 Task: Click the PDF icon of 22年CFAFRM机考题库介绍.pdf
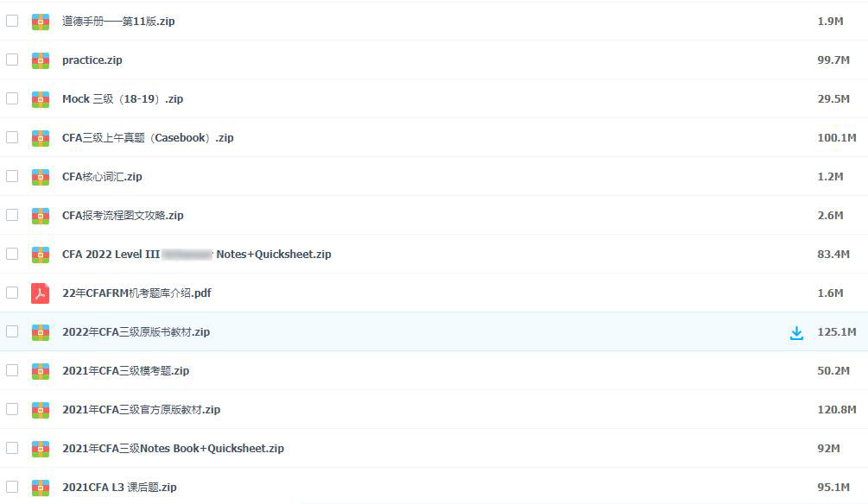[41, 293]
